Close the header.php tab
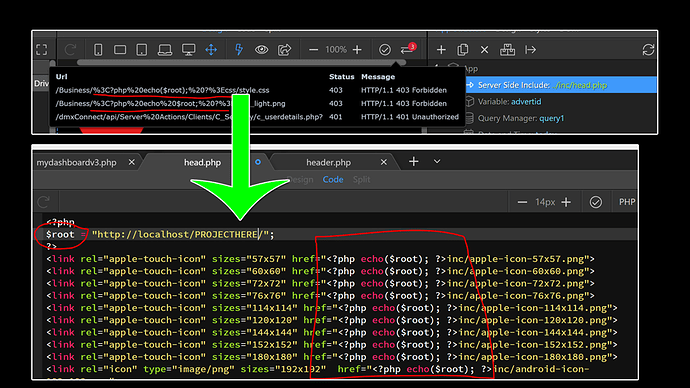This screenshot has width=690, height=388. click(x=384, y=162)
